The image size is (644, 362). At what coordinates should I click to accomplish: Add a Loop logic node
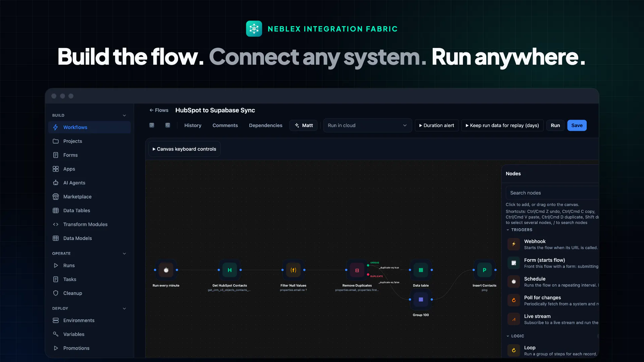point(552,351)
